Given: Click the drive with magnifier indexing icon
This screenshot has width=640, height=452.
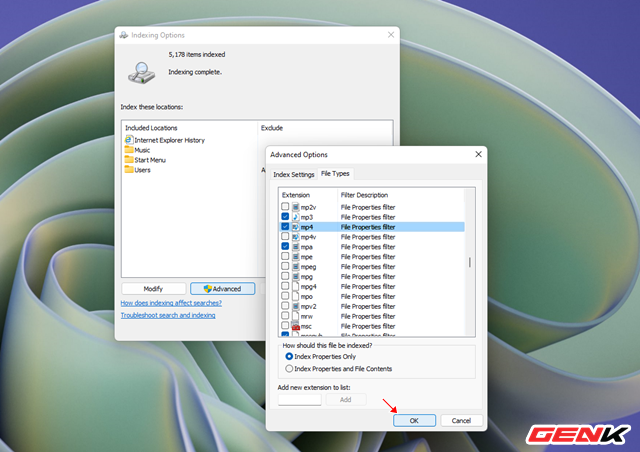Looking at the screenshot, I should pyautogui.click(x=142, y=73).
